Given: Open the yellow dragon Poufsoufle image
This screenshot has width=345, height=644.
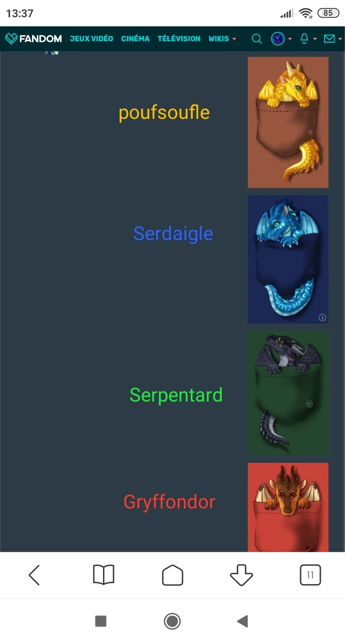Looking at the screenshot, I should click(288, 123).
